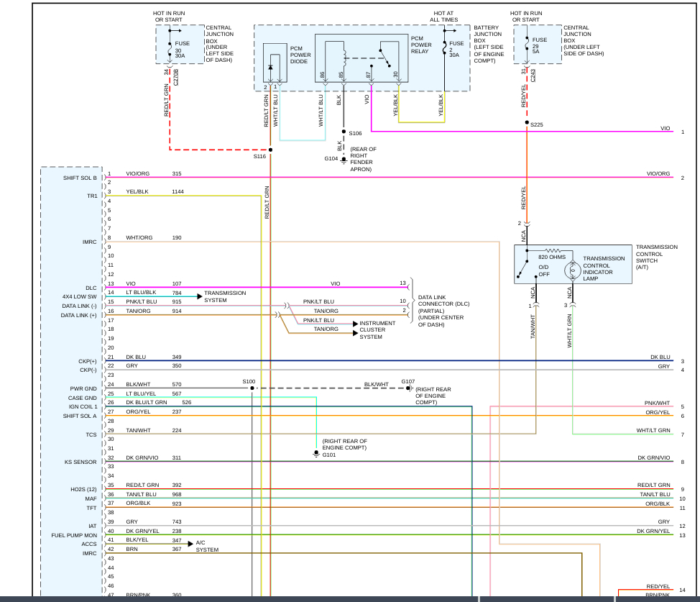Click the diode symbol in PCM power diode

[x=270, y=67]
